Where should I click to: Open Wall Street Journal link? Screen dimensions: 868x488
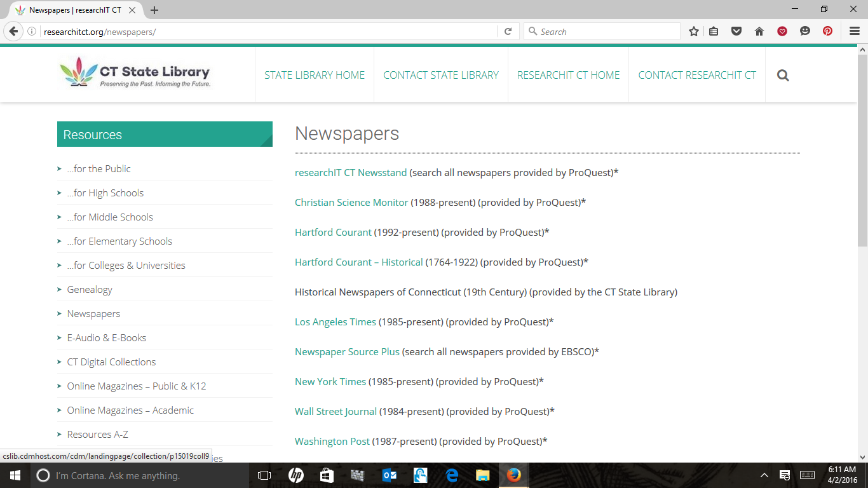tap(336, 411)
